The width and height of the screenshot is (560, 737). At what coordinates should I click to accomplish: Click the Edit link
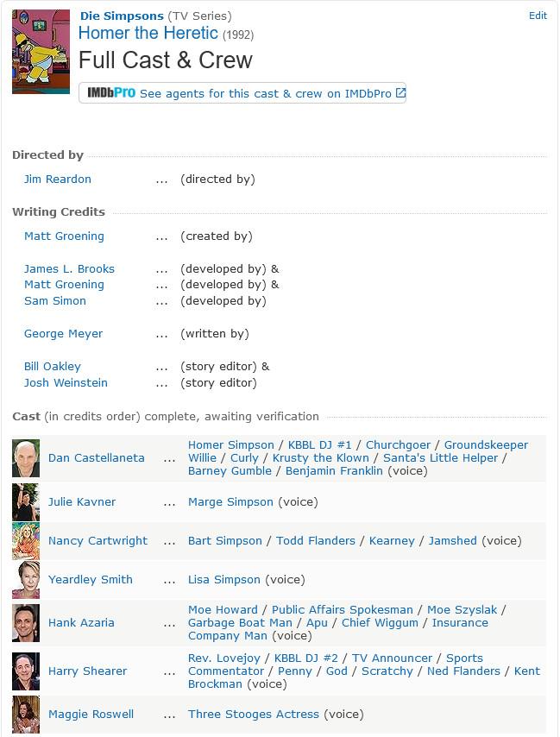pyautogui.click(x=538, y=16)
